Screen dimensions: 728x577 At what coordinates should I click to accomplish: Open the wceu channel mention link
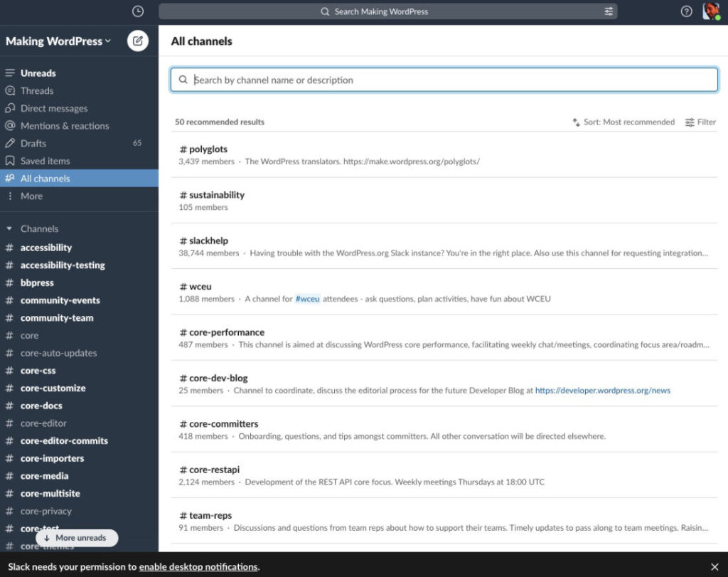pyautogui.click(x=307, y=299)
